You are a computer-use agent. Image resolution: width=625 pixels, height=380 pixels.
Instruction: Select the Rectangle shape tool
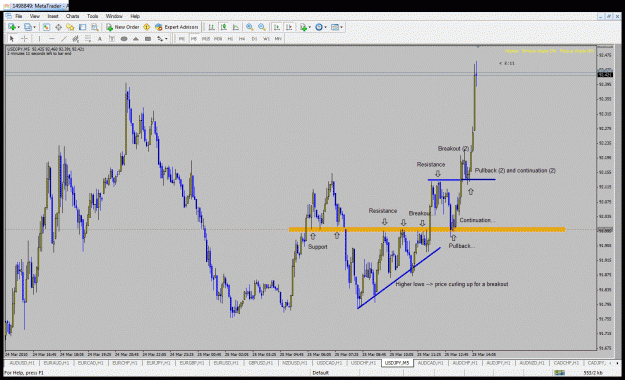click(x=148, y=39)
